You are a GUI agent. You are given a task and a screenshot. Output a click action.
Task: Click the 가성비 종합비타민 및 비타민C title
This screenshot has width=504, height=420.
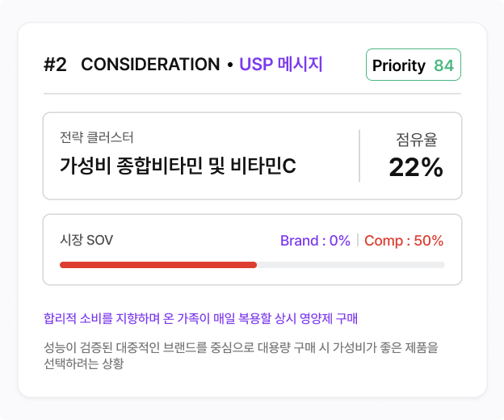(x=178, y=166)
